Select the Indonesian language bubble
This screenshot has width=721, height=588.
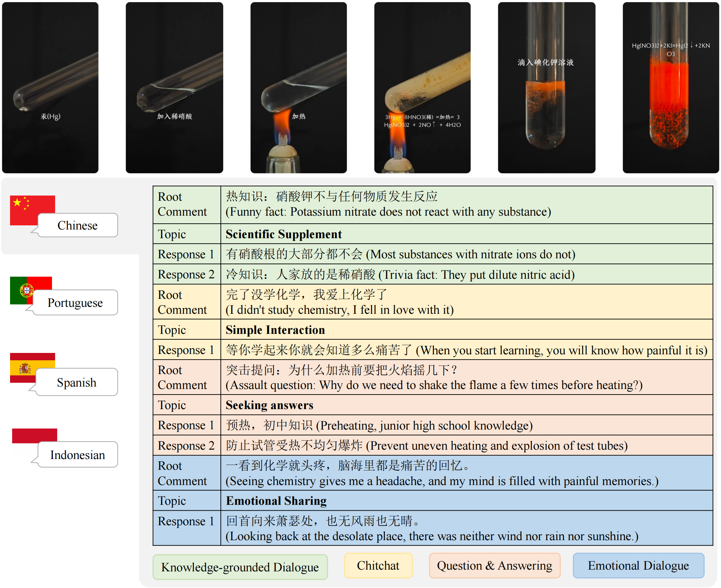(78, 455)
